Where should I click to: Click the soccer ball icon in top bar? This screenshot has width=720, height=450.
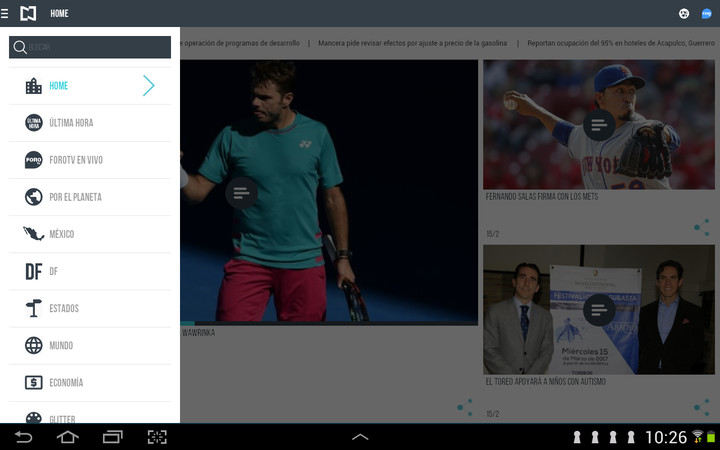(684, 14)
